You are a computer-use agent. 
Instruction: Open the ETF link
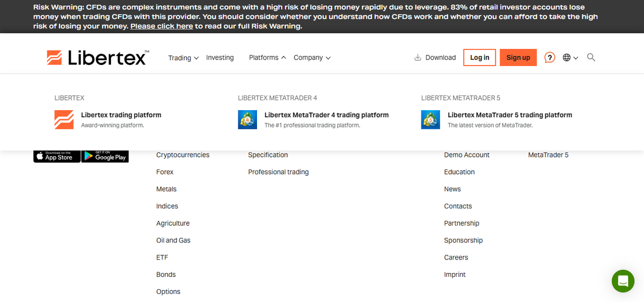pos(162,258)
